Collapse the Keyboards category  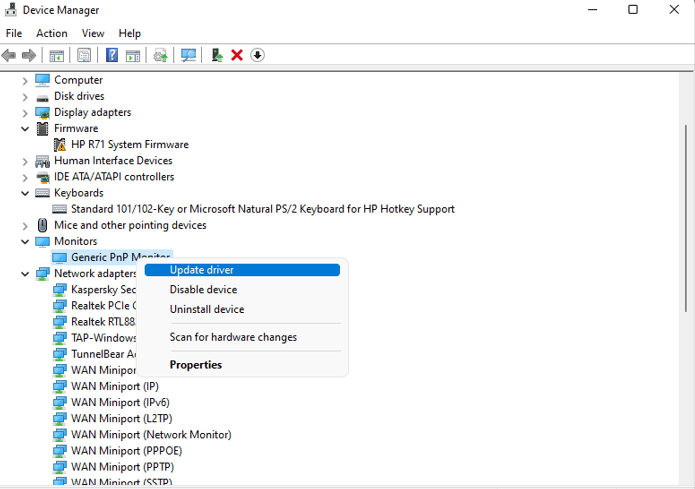[x=25, y=193]
